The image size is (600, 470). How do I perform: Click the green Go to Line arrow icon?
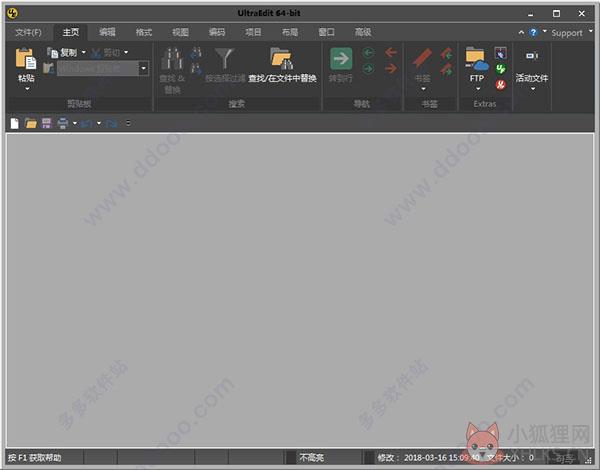tap(341, 59)
